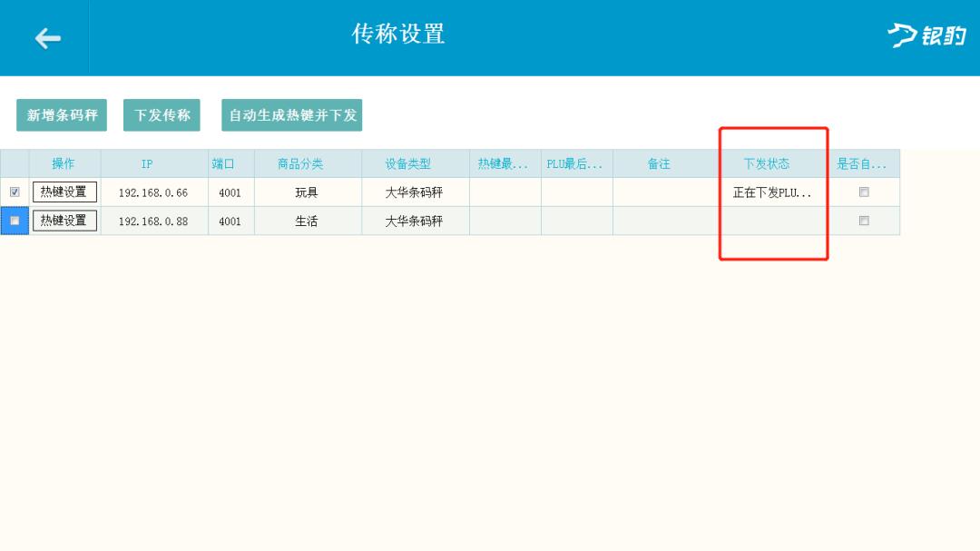Select the 生活 category cell
This screenshot has width=980, height=551.
click(307, 220)
